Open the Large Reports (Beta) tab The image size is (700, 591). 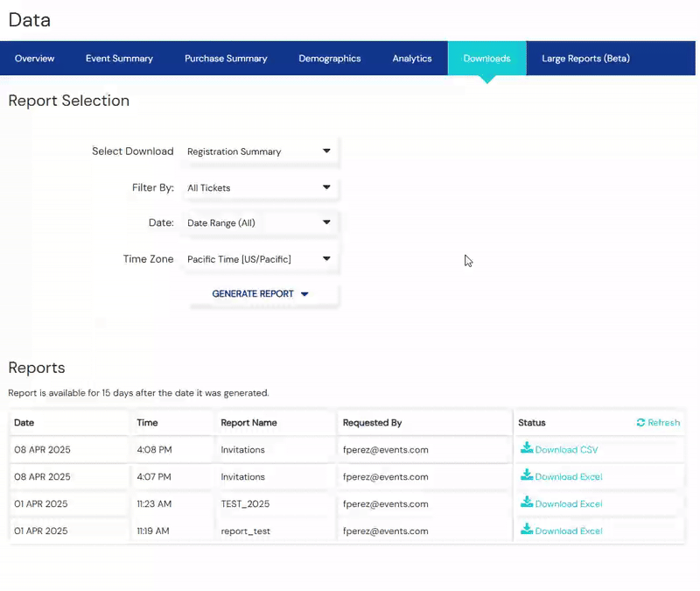pyautogui.click(x=585, y=59)
